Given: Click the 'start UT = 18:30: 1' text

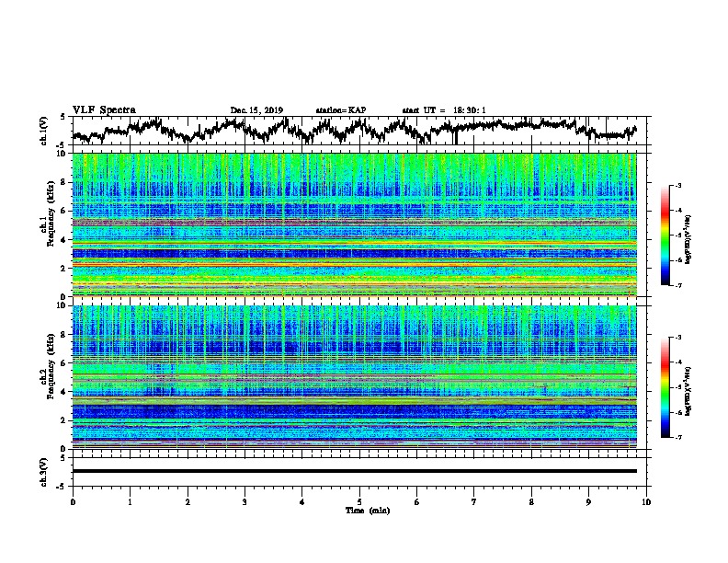Looking at the screenshot, I should 444,110.
